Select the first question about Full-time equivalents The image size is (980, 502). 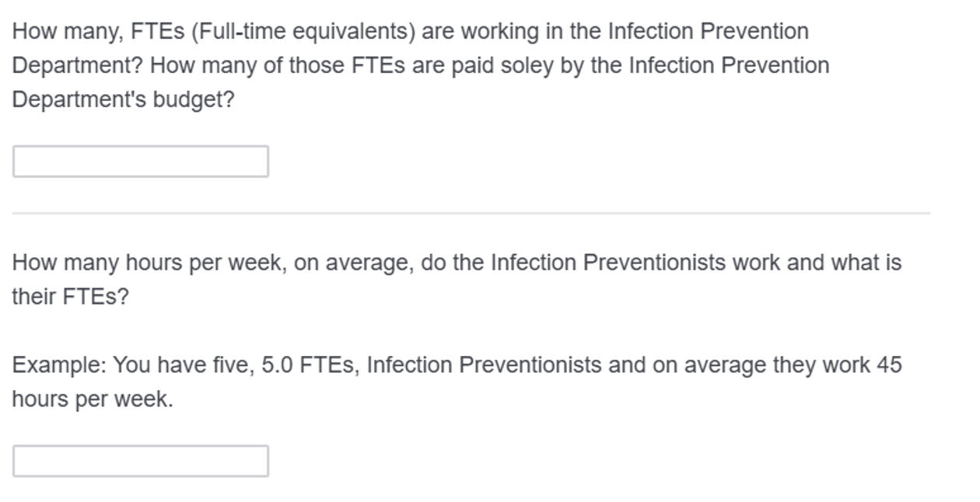[x=421, y=65]
